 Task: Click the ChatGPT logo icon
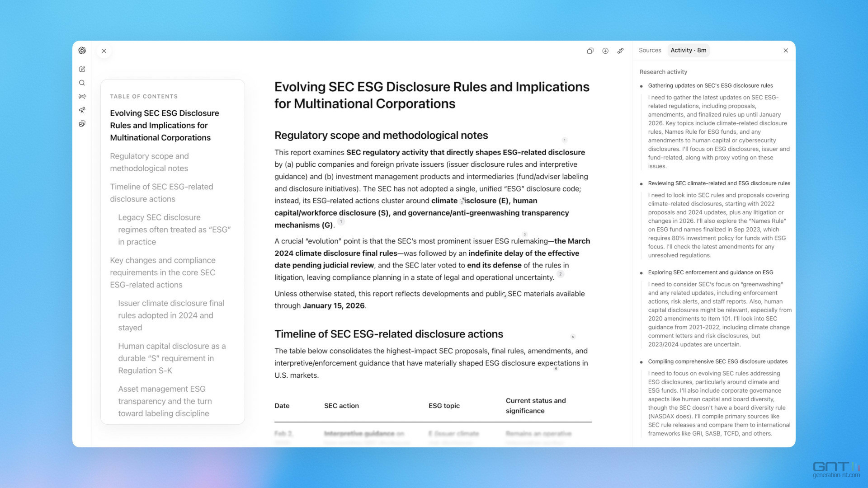pos(82,51)
